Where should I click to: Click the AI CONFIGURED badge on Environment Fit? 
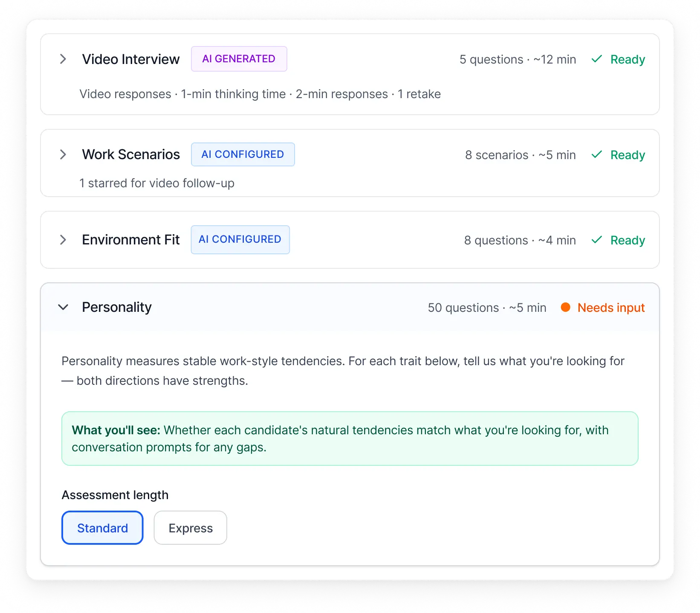click(x=240, y=239)
